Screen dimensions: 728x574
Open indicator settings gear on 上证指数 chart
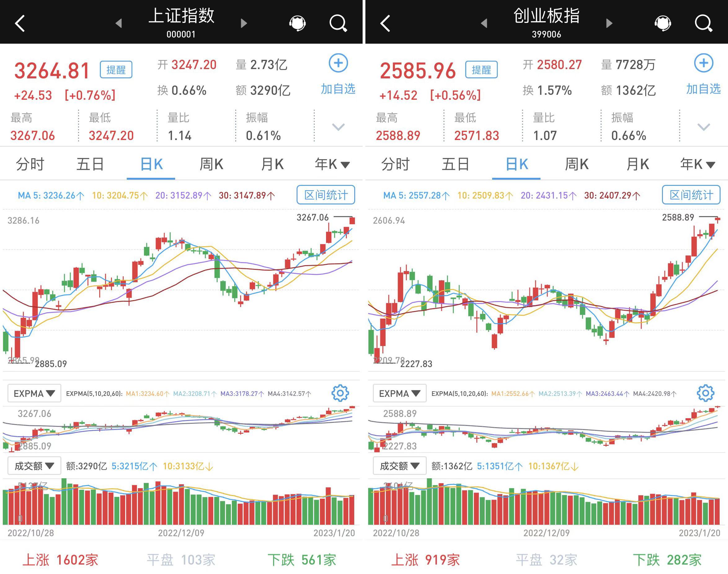[340, 393]
